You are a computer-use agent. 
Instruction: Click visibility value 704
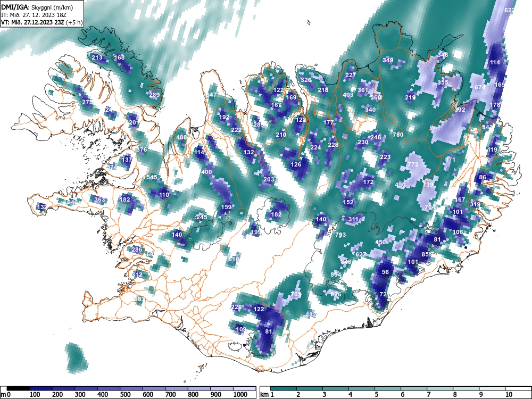[430, 206]
